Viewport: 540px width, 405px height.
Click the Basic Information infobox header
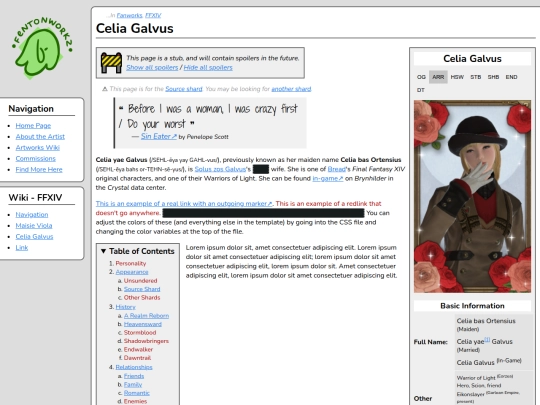(472, 306)
